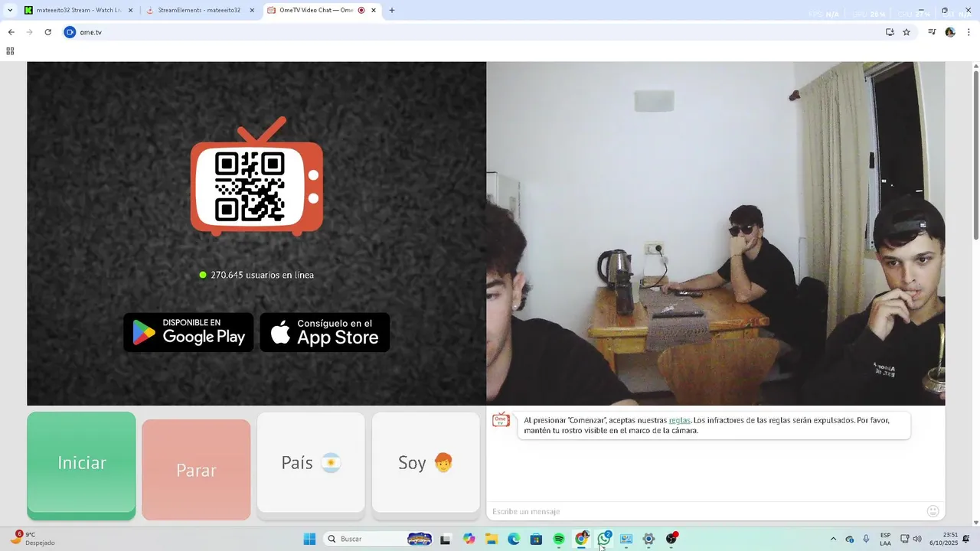Close the StreamElements tab
980x551 pixels.
point(251,11)
